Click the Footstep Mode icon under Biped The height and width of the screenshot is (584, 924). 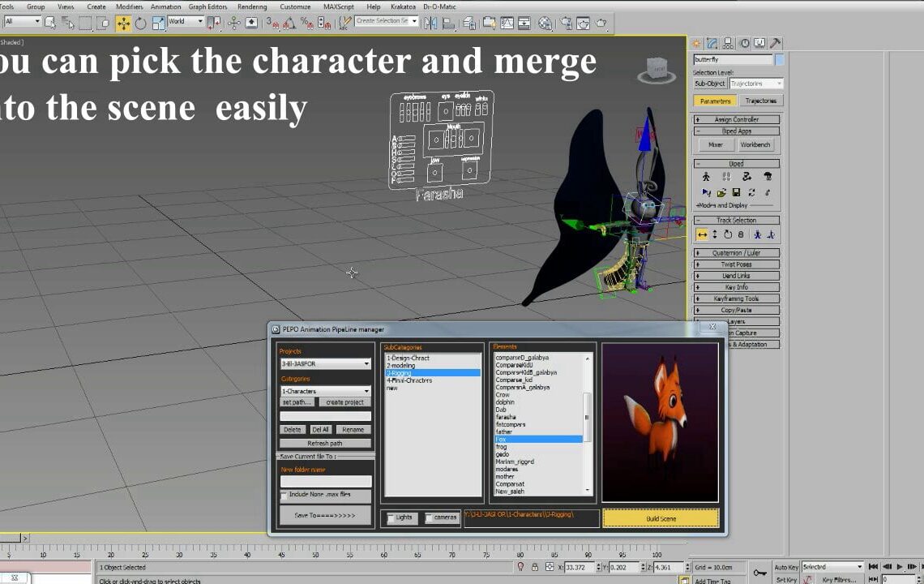(x=727, y=176)
